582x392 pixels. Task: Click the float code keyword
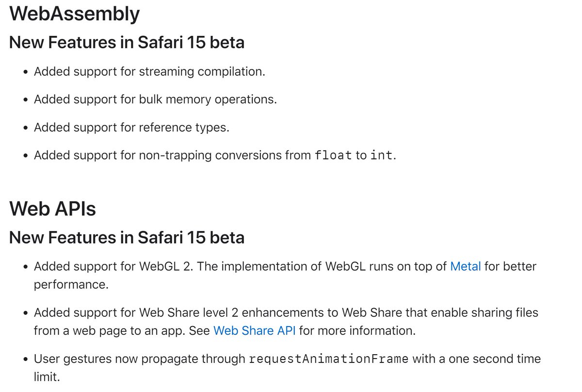tap(333, 156)
